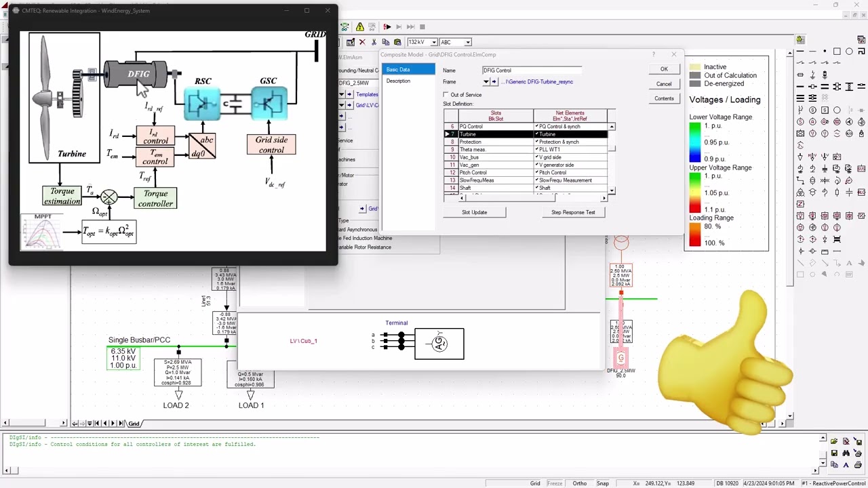This screenshot has height=488, width=868.
Task: Click the blue A font icon in output toolbar
Action: 846,465
